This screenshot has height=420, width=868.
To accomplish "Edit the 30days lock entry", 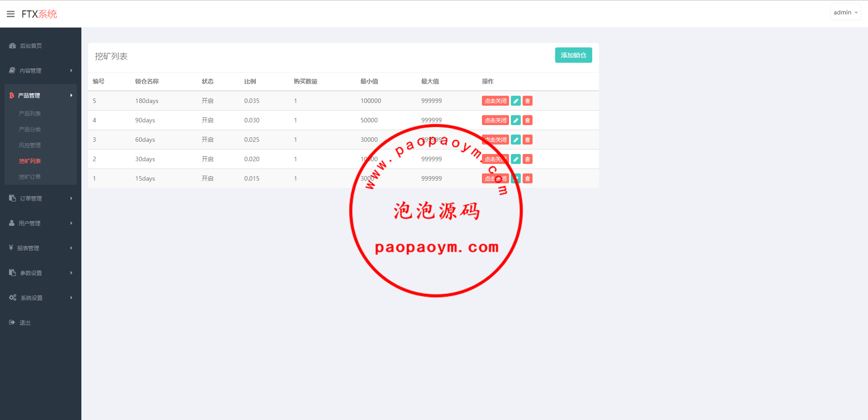I will point(516,159).
